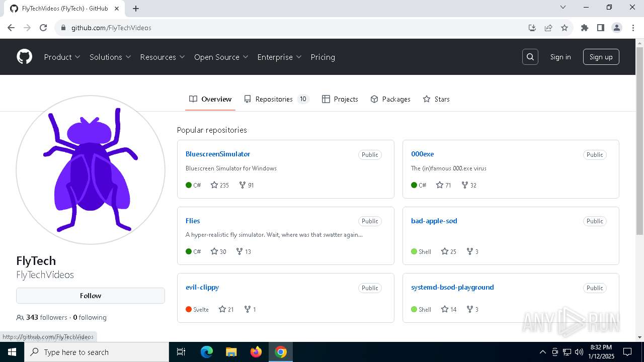Click the Sign up button
This screenshot has width=644, height=362.
click(x=601, y=57)
